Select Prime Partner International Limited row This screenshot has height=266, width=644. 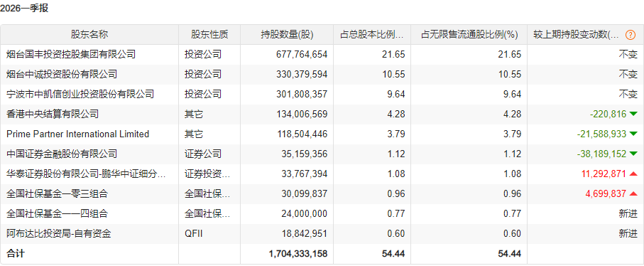77,134
